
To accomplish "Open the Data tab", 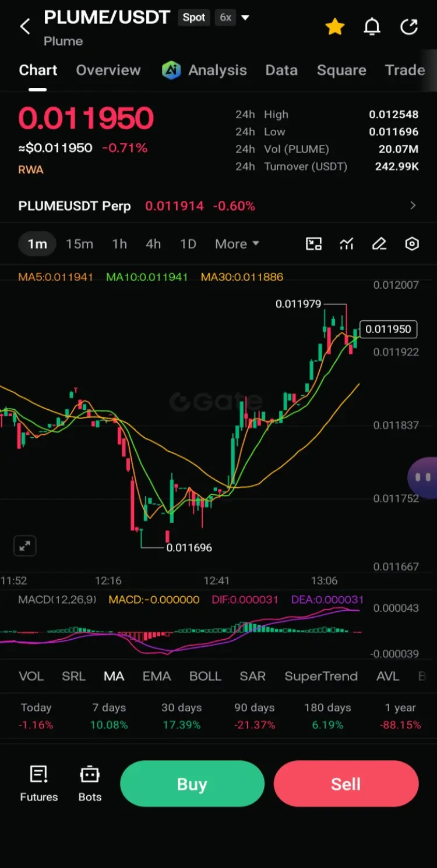I will click(x=281, y=70).
